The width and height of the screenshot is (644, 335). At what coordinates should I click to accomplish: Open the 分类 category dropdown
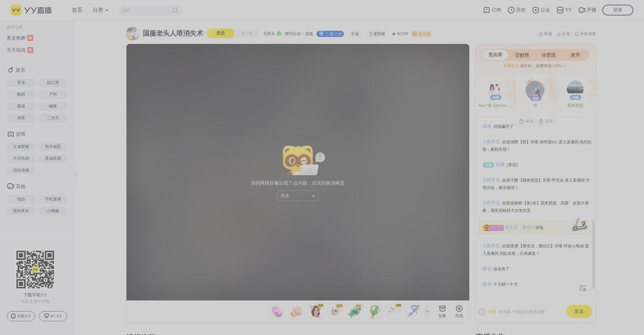coord(100,10)
